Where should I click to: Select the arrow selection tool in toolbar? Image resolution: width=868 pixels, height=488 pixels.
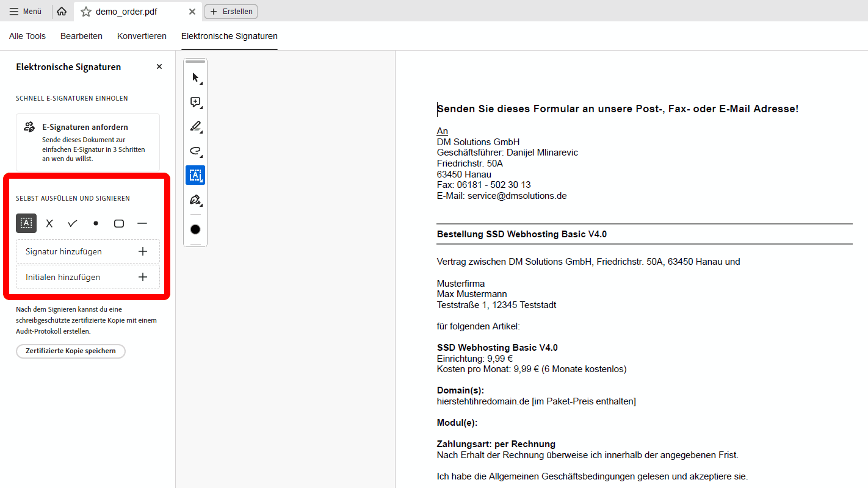click(195, 77)
